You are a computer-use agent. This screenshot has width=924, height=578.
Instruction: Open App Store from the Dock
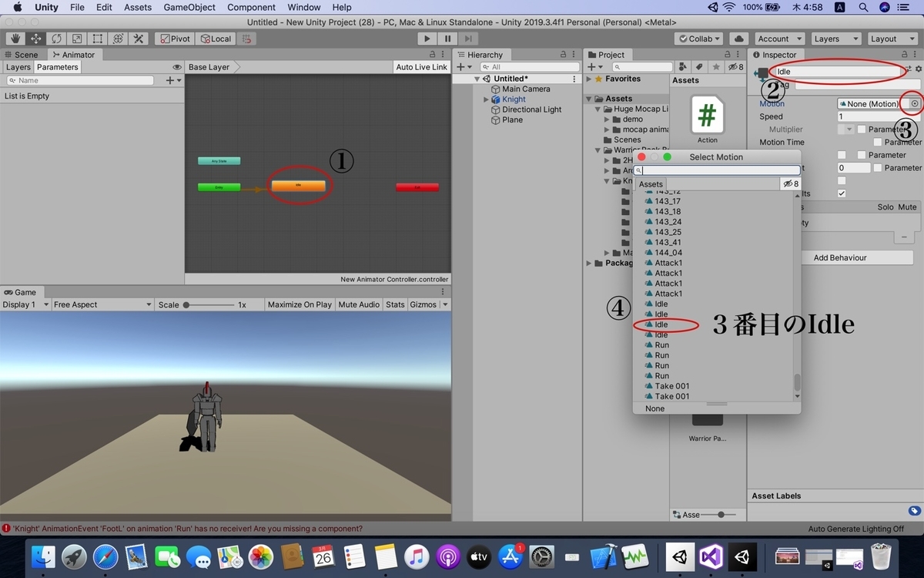[511, 556]
